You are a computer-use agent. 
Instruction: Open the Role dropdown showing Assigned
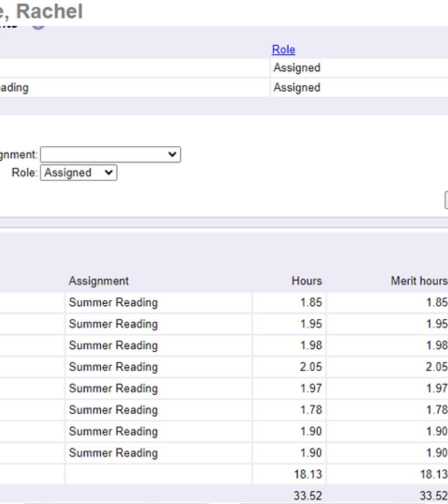coord(80,173)
